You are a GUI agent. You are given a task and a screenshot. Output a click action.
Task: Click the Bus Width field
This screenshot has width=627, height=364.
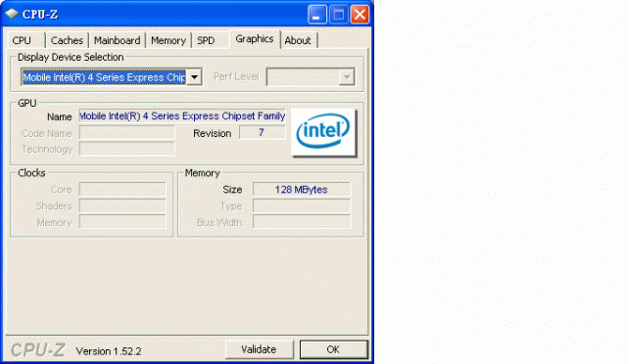[x=302, y=222]
